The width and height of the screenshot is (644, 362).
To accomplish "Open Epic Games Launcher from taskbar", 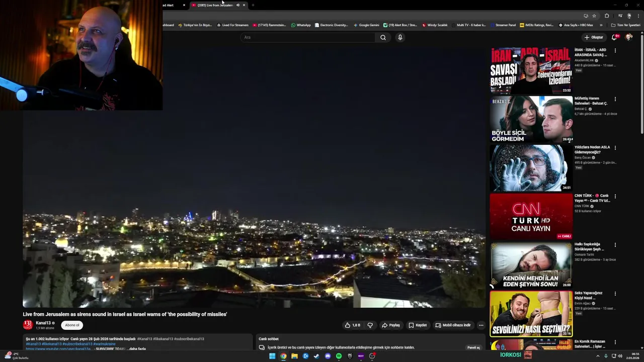I will (x=350, y=356).
